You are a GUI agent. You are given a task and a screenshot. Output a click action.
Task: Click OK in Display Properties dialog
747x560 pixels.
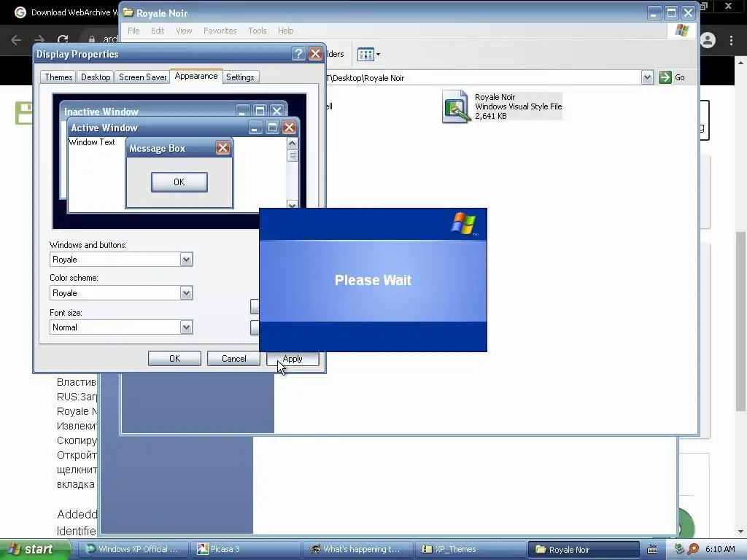[174, 359]
